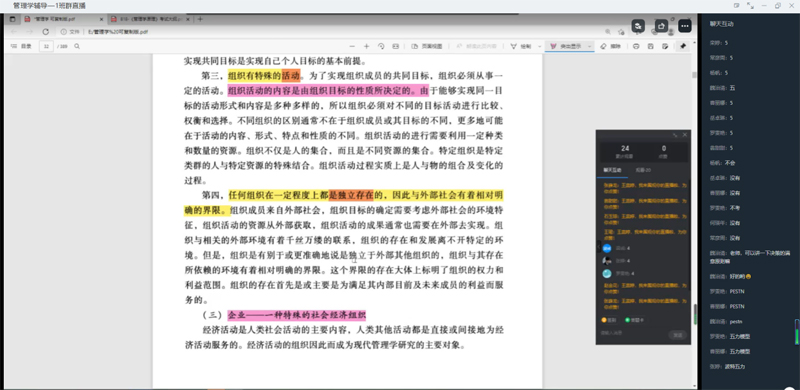800x390 pixels.
Task: Click the PDF zoom out minus icon
Action: click(x=352, y=46)
